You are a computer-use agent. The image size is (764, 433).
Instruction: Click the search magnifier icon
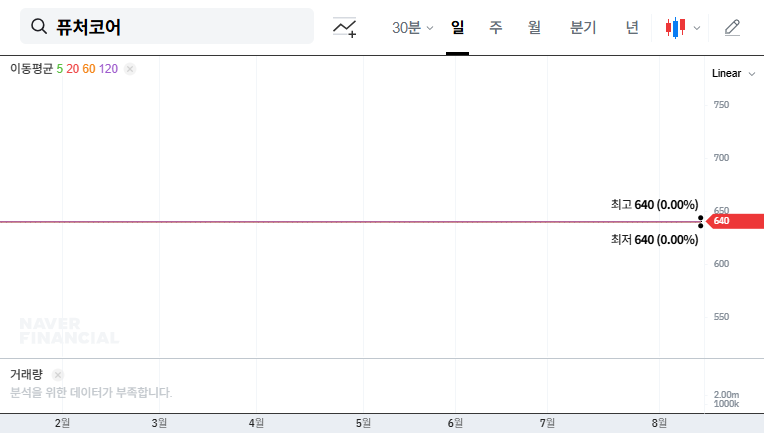[39, 27]
